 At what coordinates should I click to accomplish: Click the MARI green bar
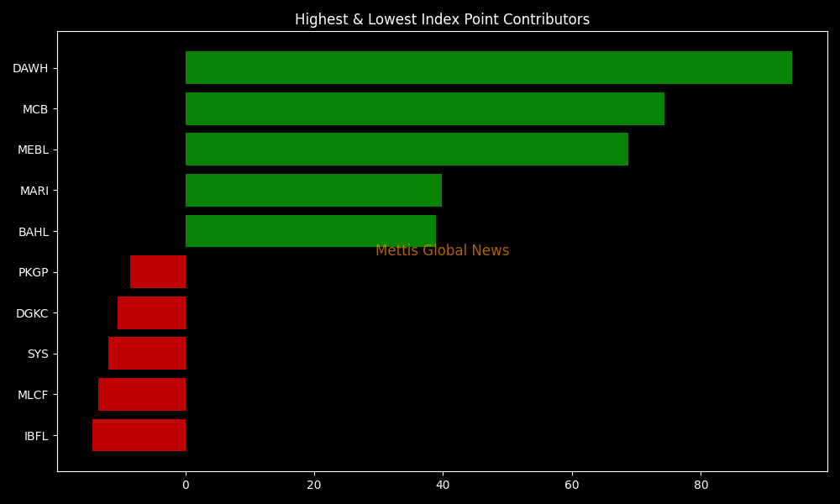click(x=313, y=190)
